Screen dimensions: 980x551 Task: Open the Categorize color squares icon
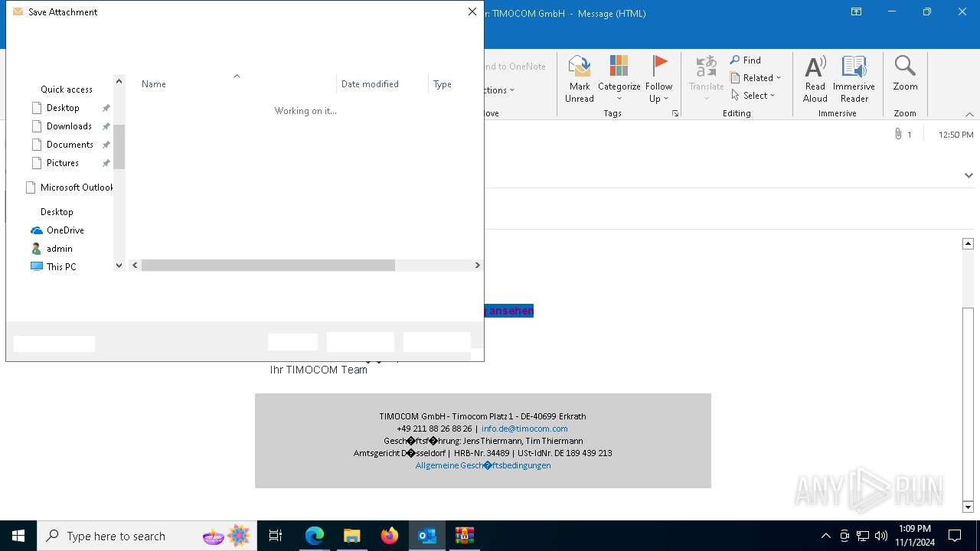click(x=619, y=67)
